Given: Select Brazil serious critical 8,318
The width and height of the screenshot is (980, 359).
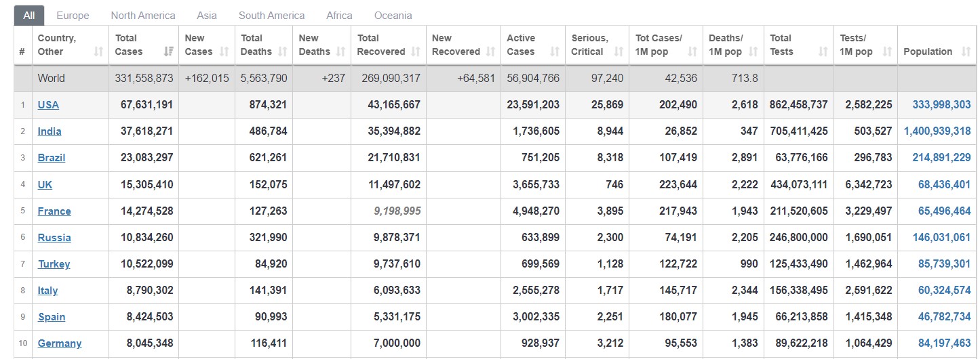Looking at the screenshot, I should pyautogui.click(x=610, y=158).
